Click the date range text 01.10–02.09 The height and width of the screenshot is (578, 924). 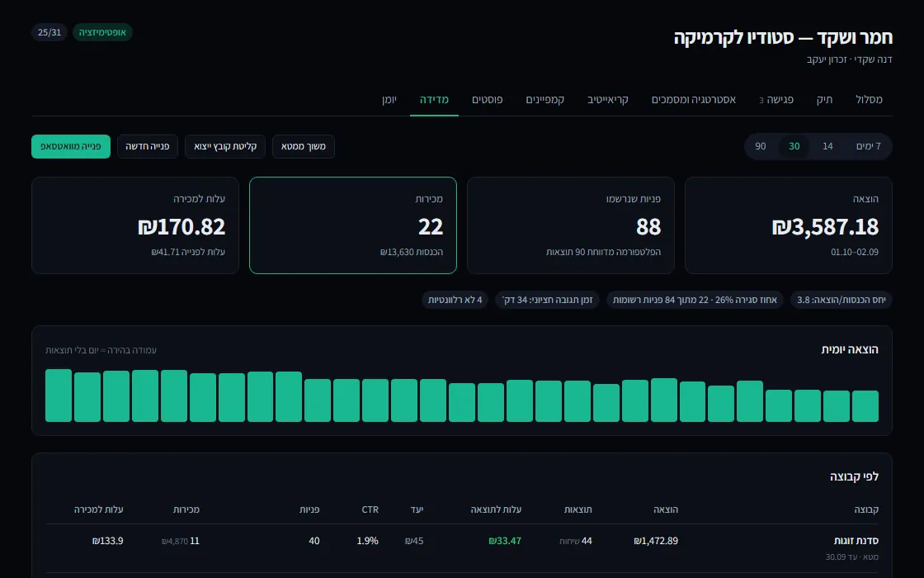(855, 252)
